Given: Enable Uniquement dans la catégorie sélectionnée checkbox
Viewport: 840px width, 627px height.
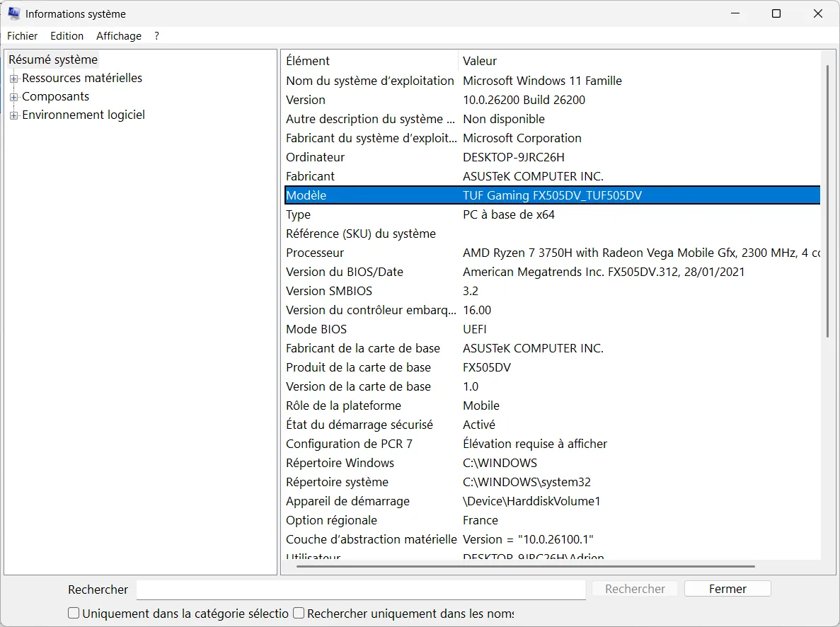Looking at the screenshot, I should (x=74, y=613).
